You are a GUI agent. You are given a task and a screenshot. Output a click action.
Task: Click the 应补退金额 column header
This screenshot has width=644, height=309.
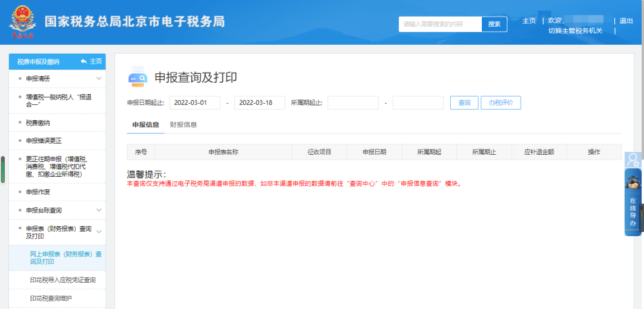[x=539, y=152]
